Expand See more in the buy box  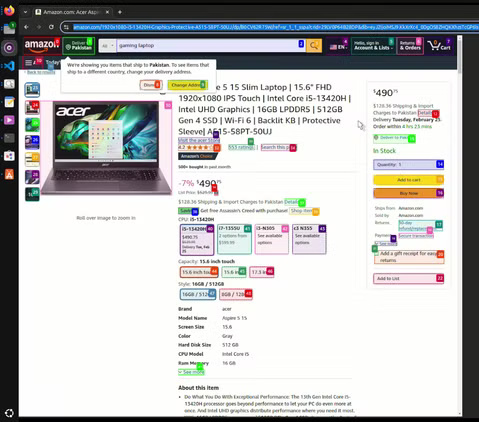pyautogui.click(x=386, y=244)
